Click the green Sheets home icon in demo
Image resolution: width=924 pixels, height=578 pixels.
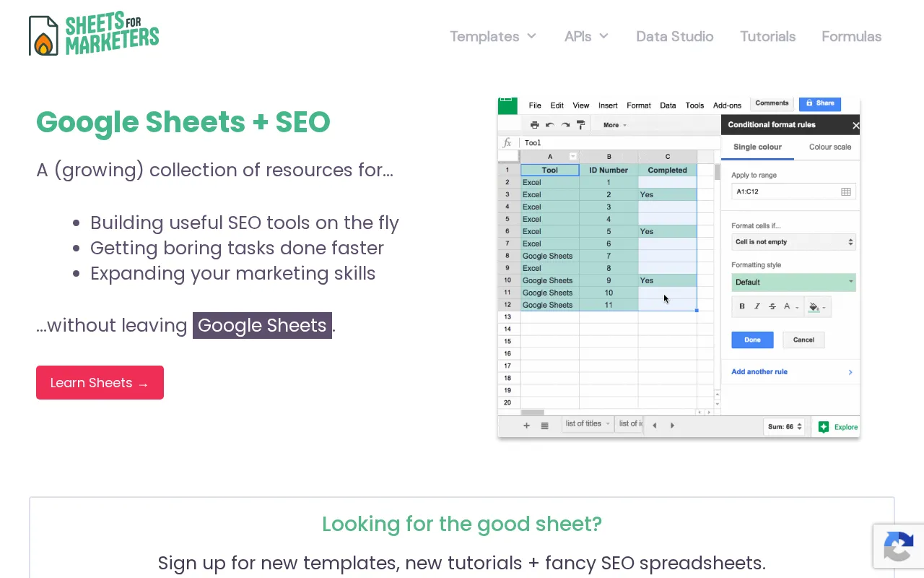tap(507, 105)
